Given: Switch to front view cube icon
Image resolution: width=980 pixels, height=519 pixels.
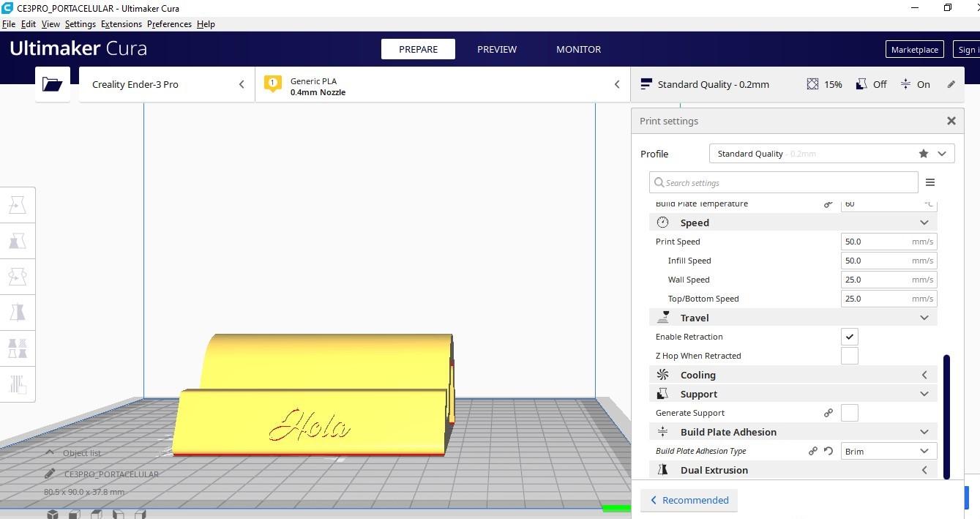Looking at the screenshot, I should pyautogui.click(x=75, y=515).
